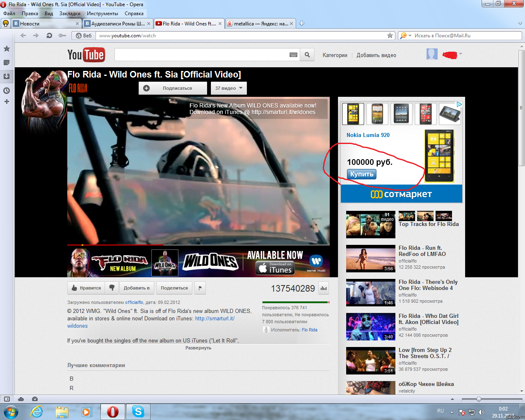The image size is (525, 420).
Task: Toggle subscription with the Подписаться button
Action: coord(173,88)
